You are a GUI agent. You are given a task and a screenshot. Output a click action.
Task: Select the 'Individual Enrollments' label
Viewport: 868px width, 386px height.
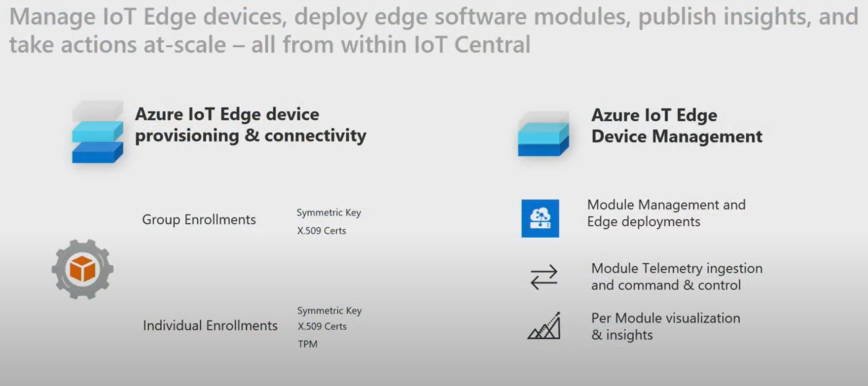pos(210,325)
